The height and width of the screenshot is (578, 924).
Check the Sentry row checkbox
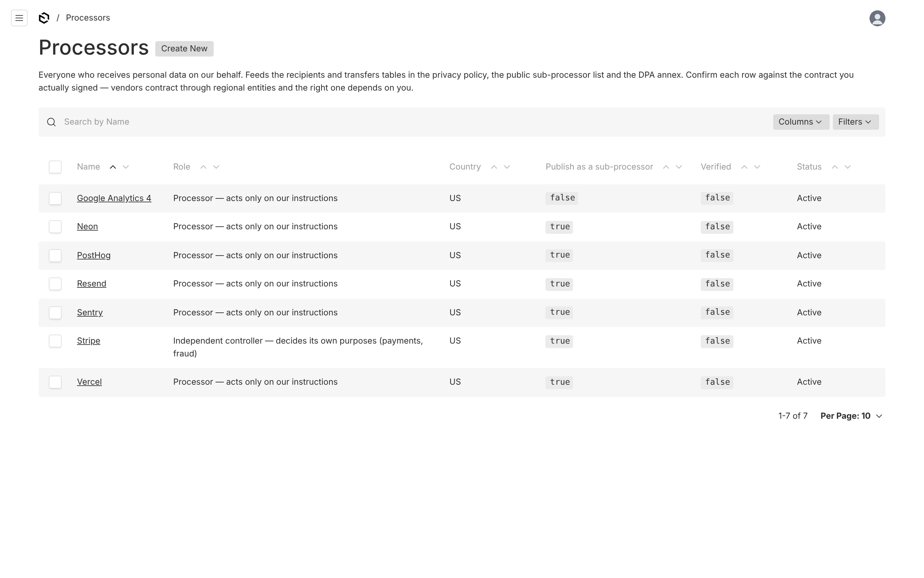(55, 313)
